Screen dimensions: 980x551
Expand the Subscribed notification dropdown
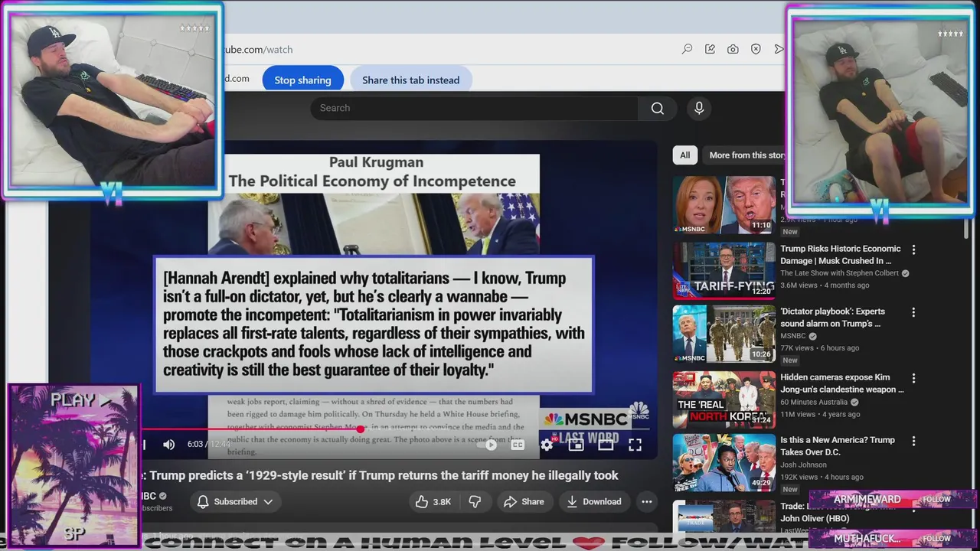click(x=235, y=501)
